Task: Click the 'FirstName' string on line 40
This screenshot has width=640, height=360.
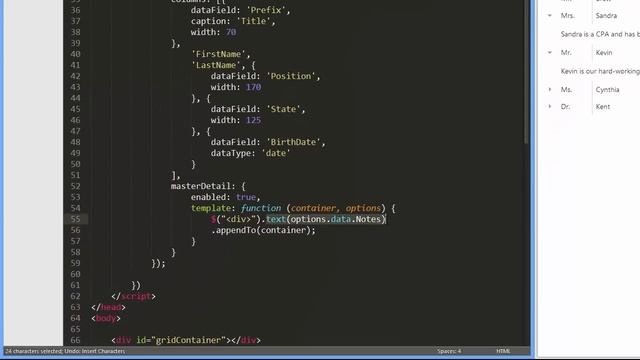Action: (218, 54)
